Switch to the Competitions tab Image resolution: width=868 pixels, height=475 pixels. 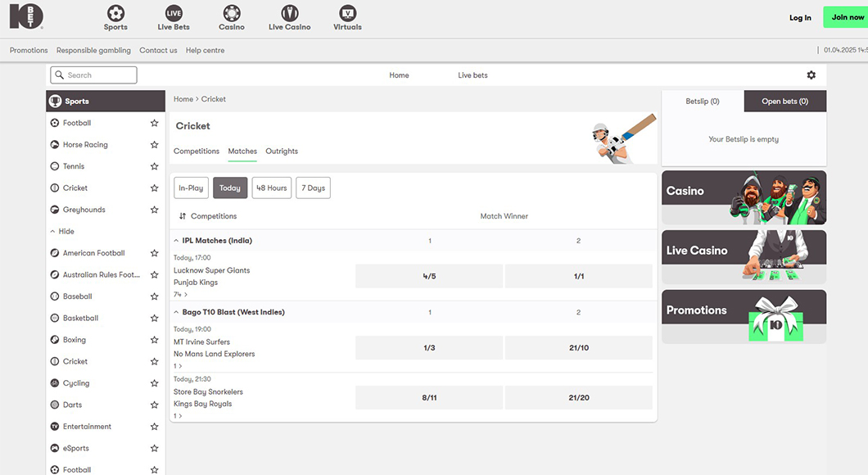[197, 152]
